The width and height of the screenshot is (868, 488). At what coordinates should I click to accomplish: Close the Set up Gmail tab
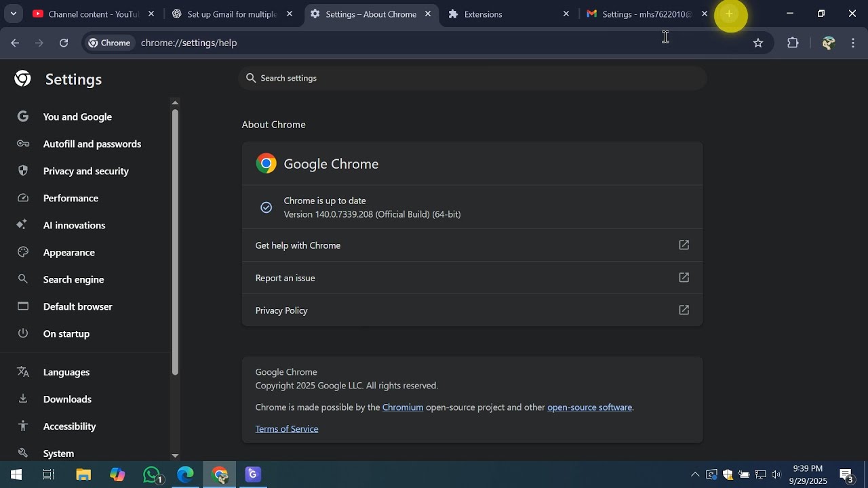click(290, 14)
